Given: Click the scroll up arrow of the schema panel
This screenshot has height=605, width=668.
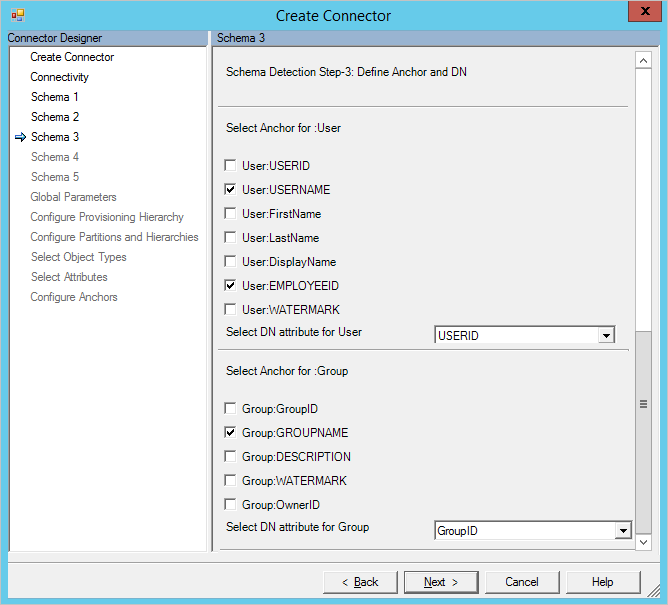Looking at the screenshot, I should 643,60.
